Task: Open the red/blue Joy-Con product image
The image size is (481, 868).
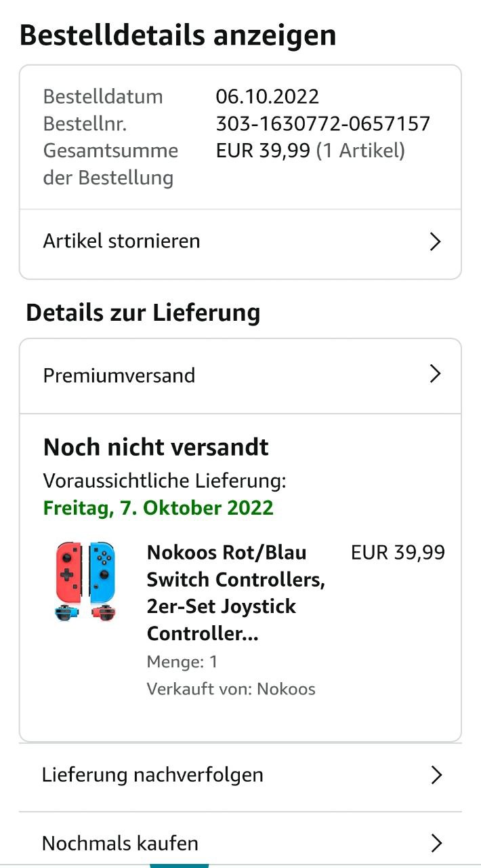Action: point(85,581)
